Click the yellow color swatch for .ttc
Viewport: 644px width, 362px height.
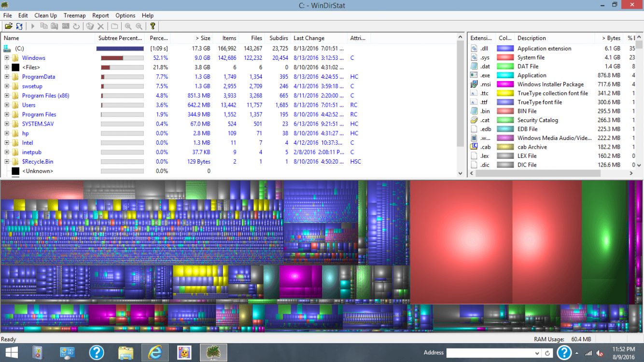[505, 93]
